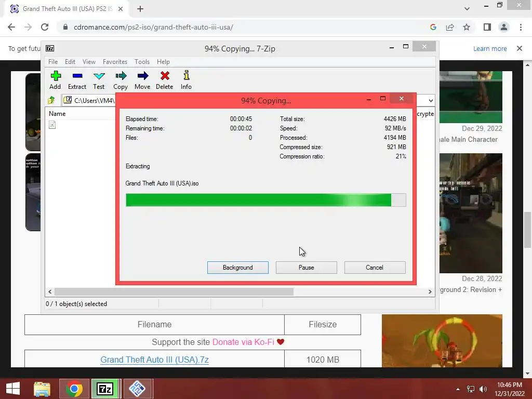Open Chrome tab search chevron
532x399 pixels.
pos(467,9)
